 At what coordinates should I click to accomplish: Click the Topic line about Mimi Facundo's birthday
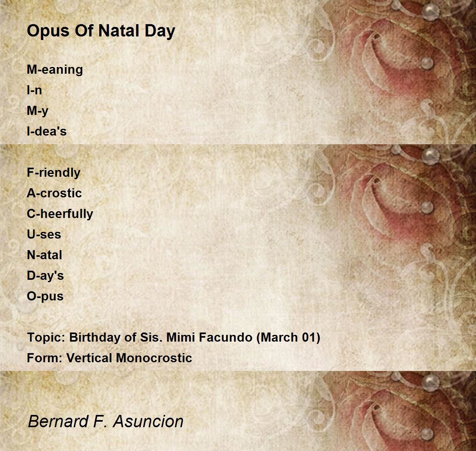tap(173, 338)
